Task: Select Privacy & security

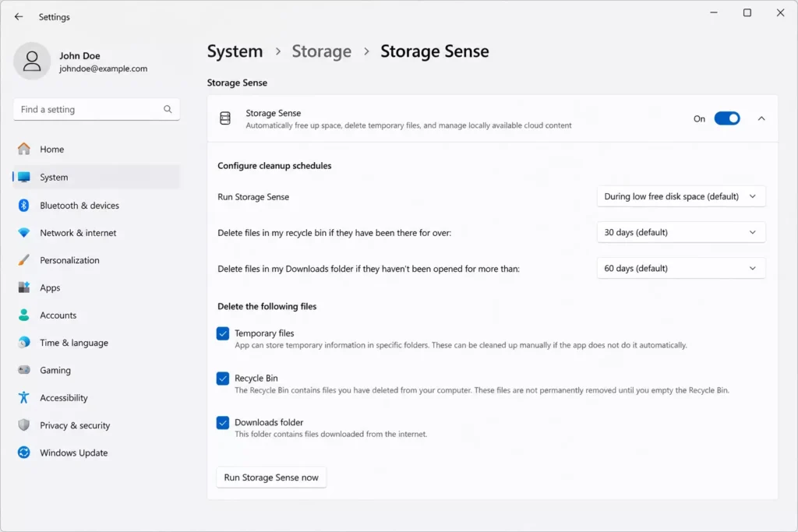Action: coord(96,425)
